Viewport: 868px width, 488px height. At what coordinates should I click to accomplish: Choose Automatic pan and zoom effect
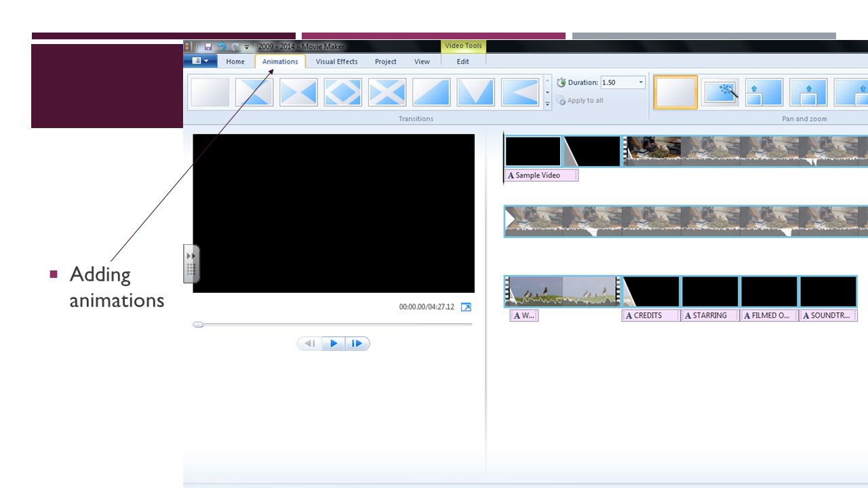[x=720, y=92]
